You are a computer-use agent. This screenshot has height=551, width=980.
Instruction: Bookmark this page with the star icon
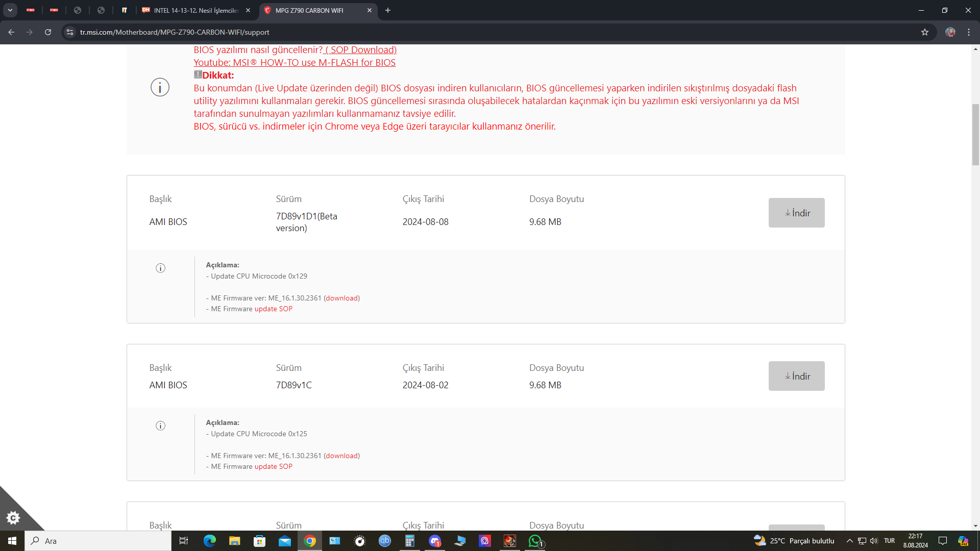pyautogui.click(x=925, y=32)
